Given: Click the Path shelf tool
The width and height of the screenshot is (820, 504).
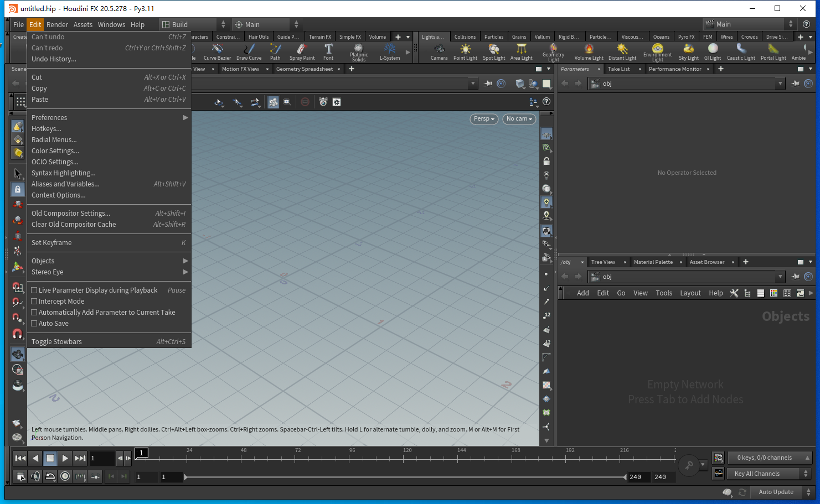Looking at the screenshot, I should 275,52.
